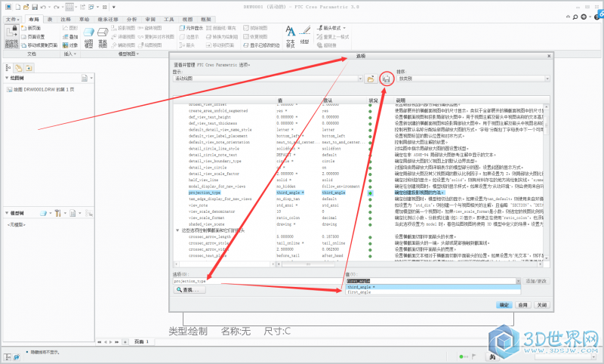Collapse the 模型树 model tree section

(7, 213)
